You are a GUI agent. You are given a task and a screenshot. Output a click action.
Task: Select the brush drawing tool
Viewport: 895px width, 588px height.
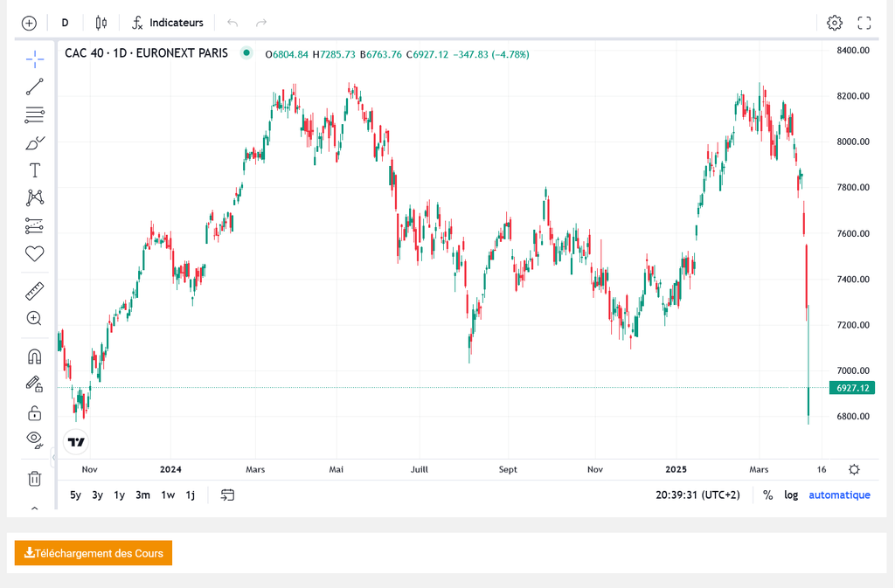pyautogui.click(x=35, y=142)
